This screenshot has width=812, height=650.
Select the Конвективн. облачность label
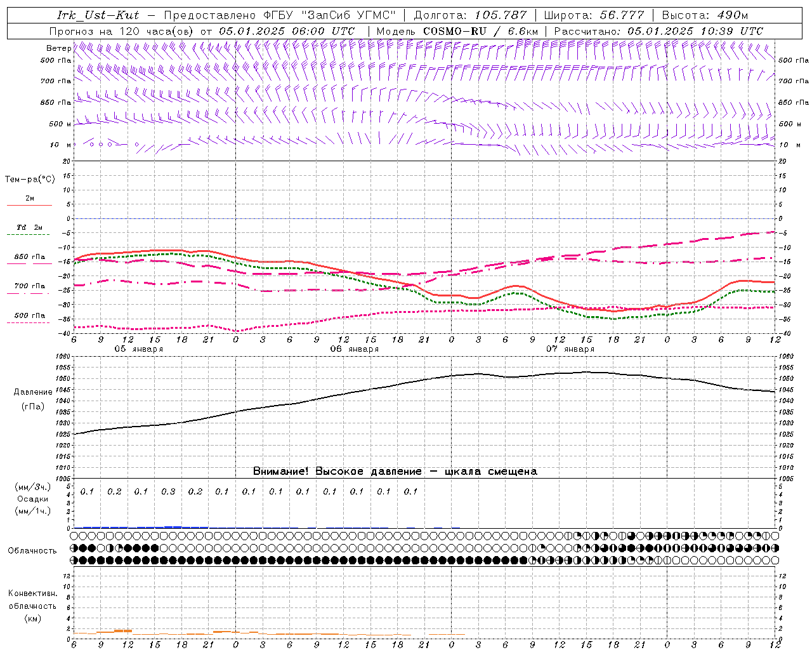click(x=32, y=600)
